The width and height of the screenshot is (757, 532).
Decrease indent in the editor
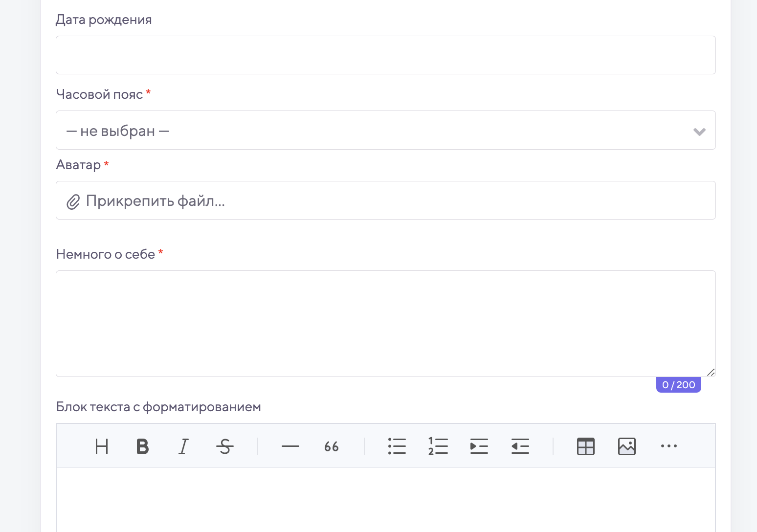(x=520, y=446)
